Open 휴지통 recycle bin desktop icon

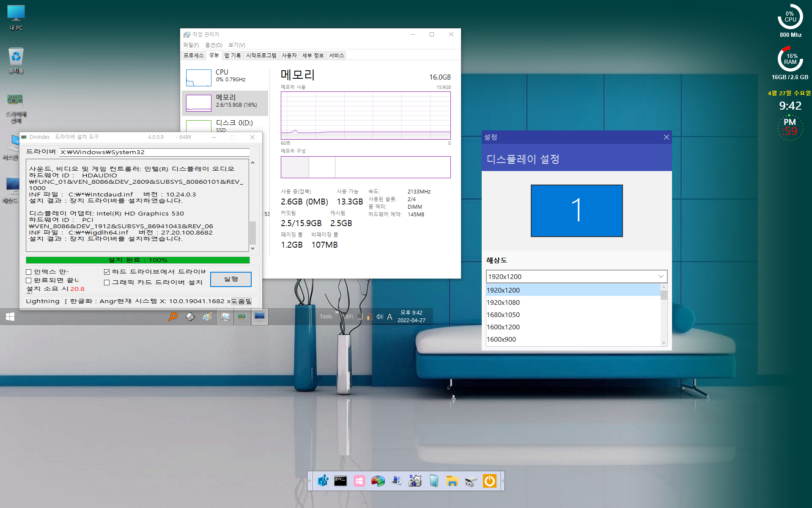[16, 61]
